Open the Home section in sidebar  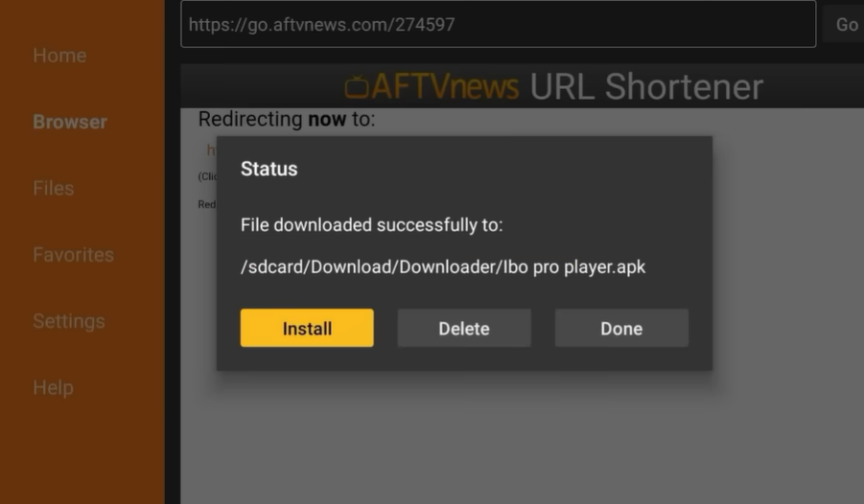coord(59,56)
